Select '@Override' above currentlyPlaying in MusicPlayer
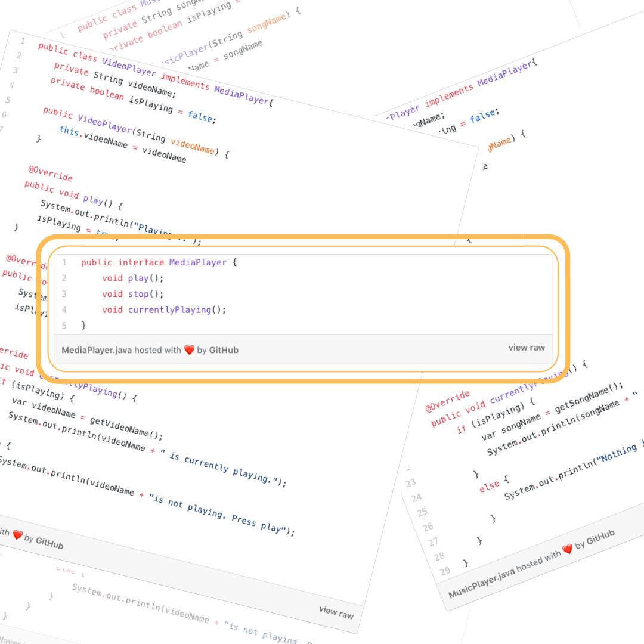The height and width of the screenshot is (644, 644). click(x=447, y=401)
